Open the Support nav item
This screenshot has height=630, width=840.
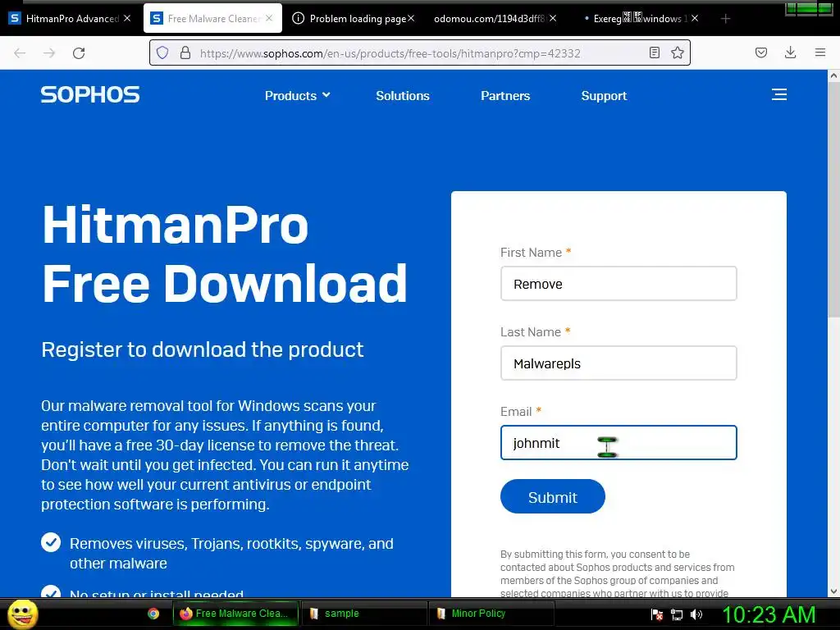click(x=604, y=95)
